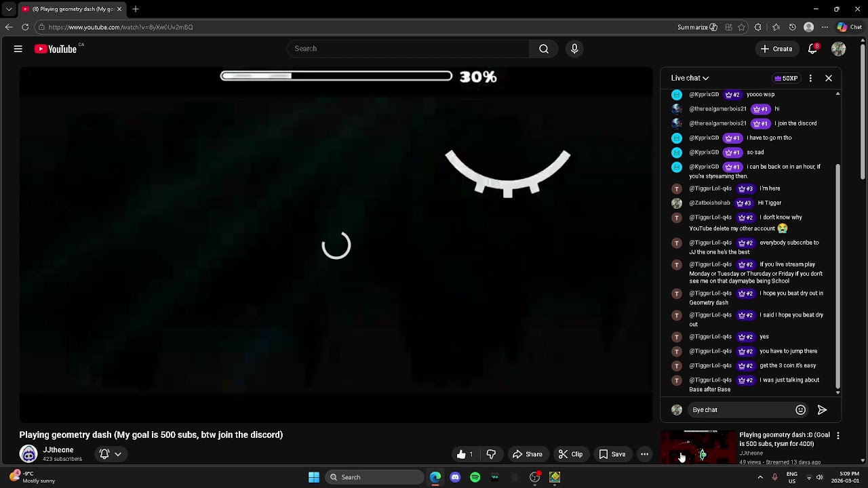Click JJtheone channel avatar
Viewport: 868px width, 488px height.
click(28, 453)
